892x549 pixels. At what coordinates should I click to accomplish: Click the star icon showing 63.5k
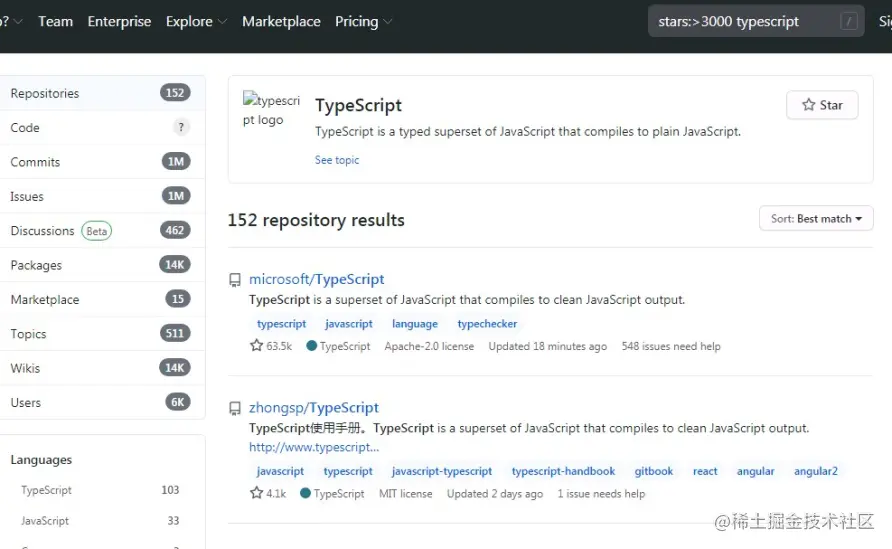256,346
